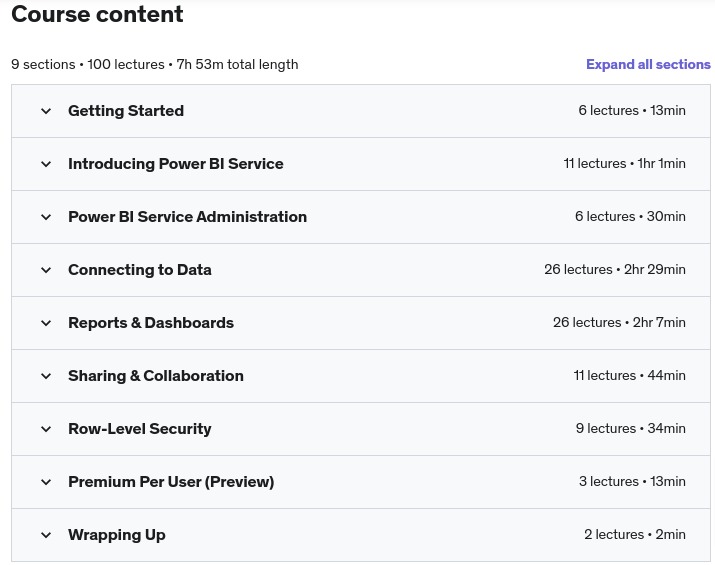Viewport: 715px width, 565px height.
Task: Expand the Connecting to Data chevron
Action: pyautogui.click(x=46, y=270)
